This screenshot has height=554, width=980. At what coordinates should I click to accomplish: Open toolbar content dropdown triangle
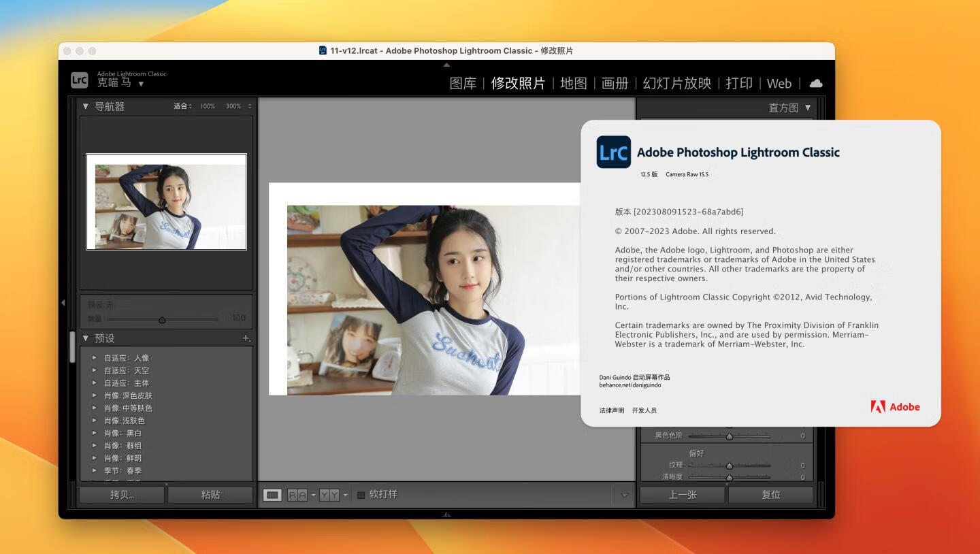click(624, 495)
